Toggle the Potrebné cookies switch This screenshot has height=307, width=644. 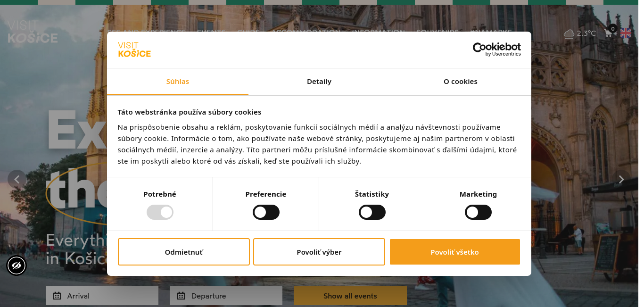click(x=160, y=212)
